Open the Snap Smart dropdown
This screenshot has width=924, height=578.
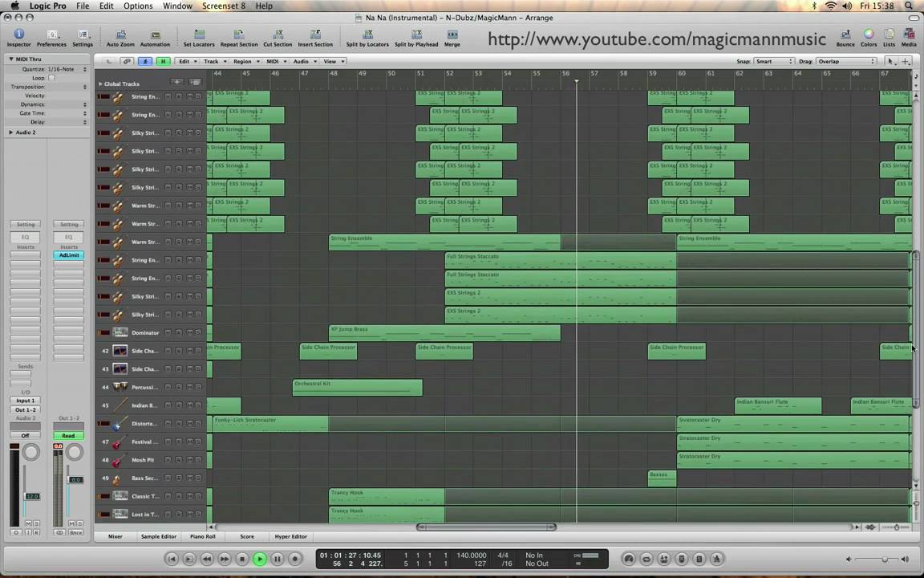pyautogui.click(x=774, y=61)
